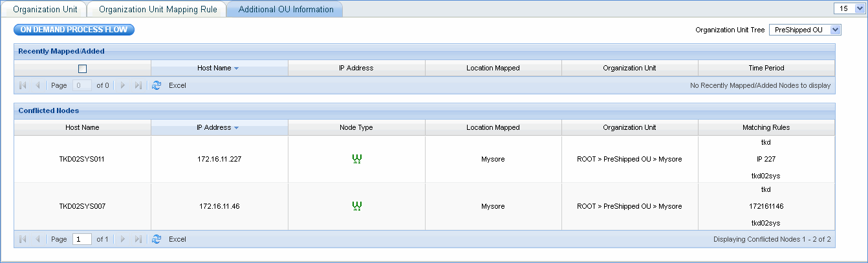The image size is (868, 263).
Task: Click node type icon for TKD02SYS011
Action: (x=356, y=159)
